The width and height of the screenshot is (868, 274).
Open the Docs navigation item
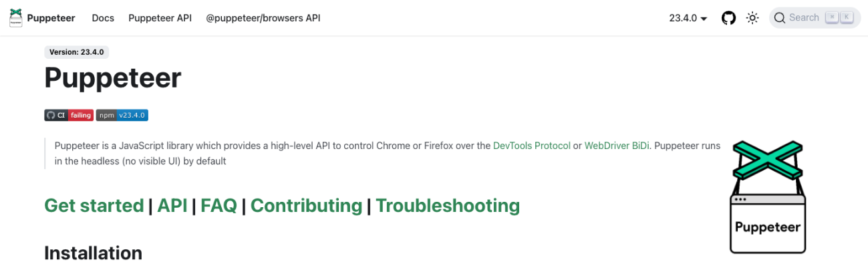tap(103, 18)
